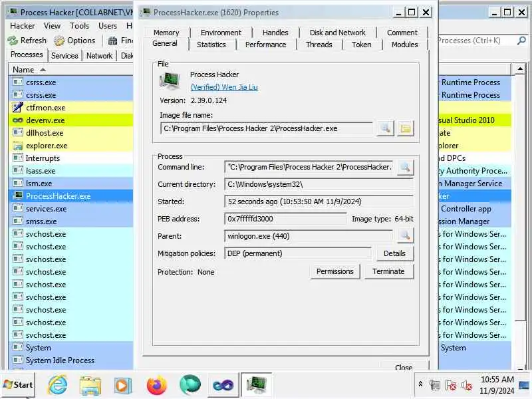Click ctfmon.exe pen icon in list
Screen dimensions: 532x399
18,108
